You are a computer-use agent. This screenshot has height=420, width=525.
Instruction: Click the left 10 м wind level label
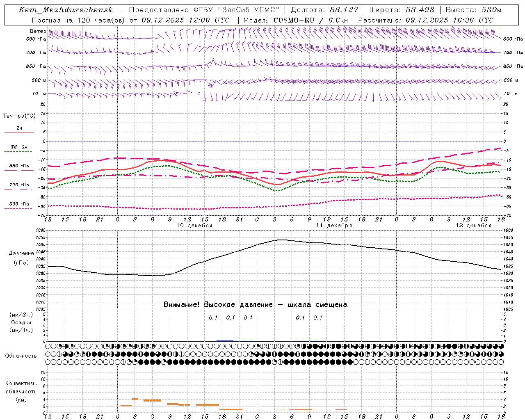39,94
